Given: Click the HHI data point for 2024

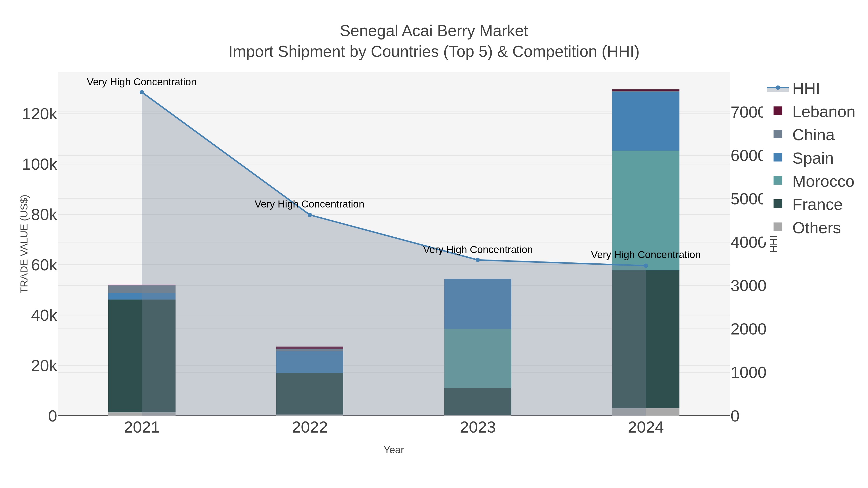Looking at the screenshot, I should click(646, 266).
